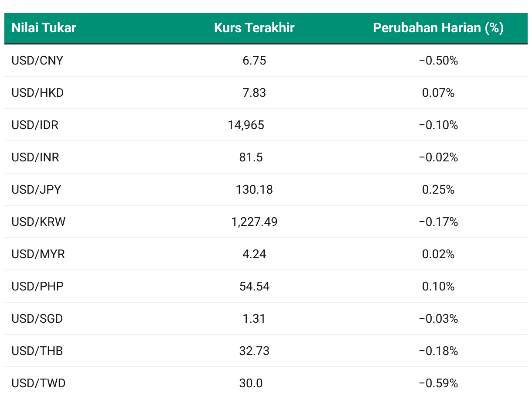Select the USD/INR row label
Image resolution: width=532 pixels, height=403 pixels.
pos(35,157)
